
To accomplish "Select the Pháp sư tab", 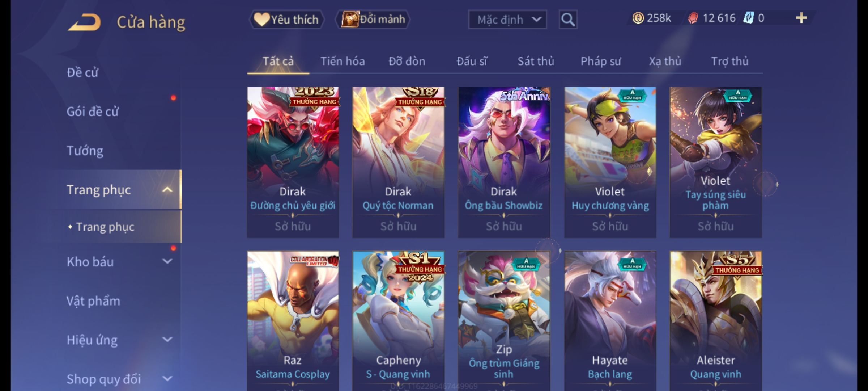I will click(x=600, y=61).
